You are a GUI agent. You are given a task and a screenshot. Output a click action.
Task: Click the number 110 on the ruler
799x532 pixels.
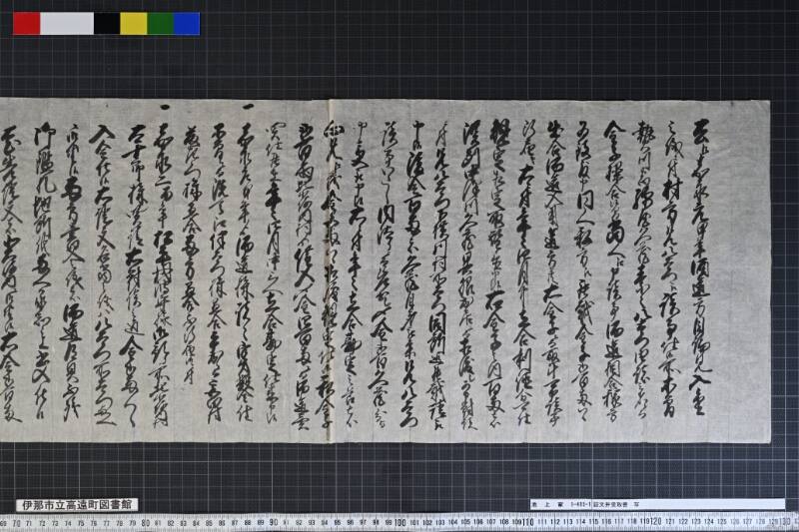click(x=528, y=522)
